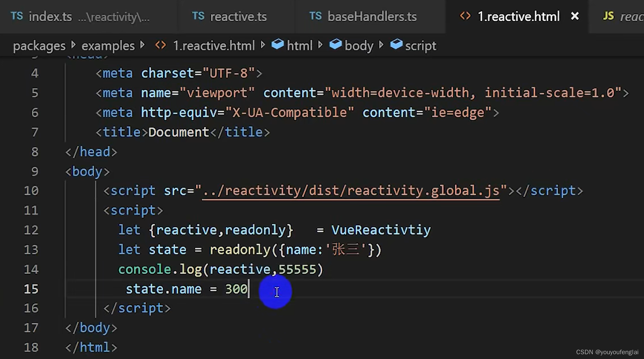Screen dimensions: 644x359
Task: Click 'readonly' call on line 13
Action: [x=240, y=250]
